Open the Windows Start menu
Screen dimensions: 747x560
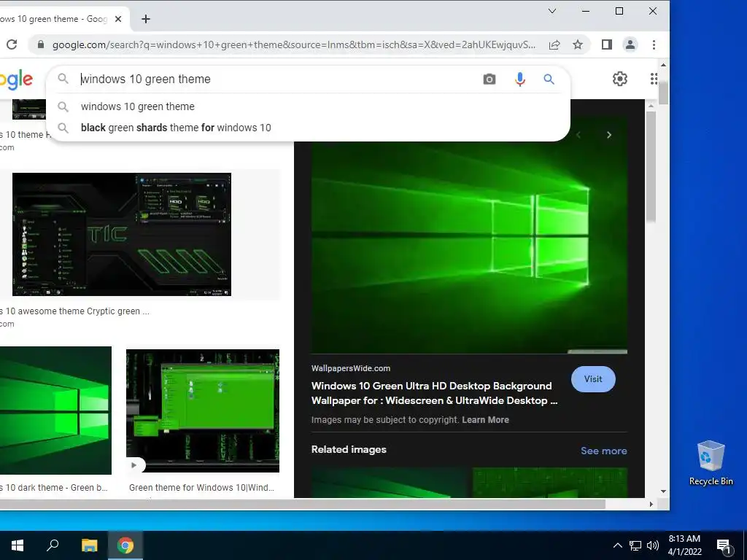click(18, 545)
